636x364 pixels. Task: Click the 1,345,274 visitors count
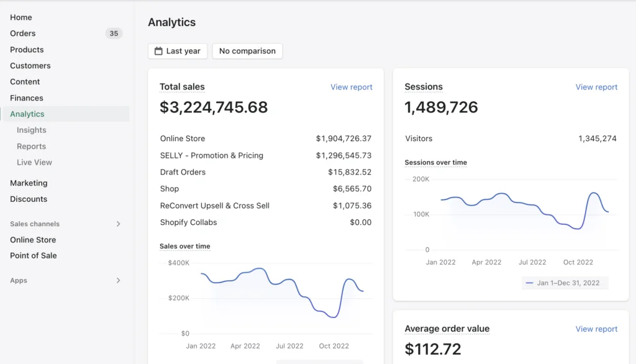click(597, 139)
